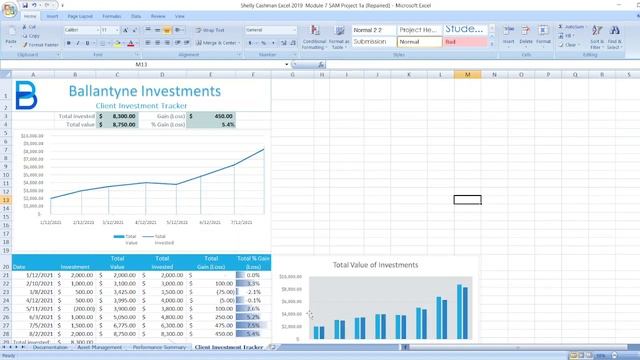640x360 pixels.
Task: Apply the Normal cell style
Action: pos(420,42)
